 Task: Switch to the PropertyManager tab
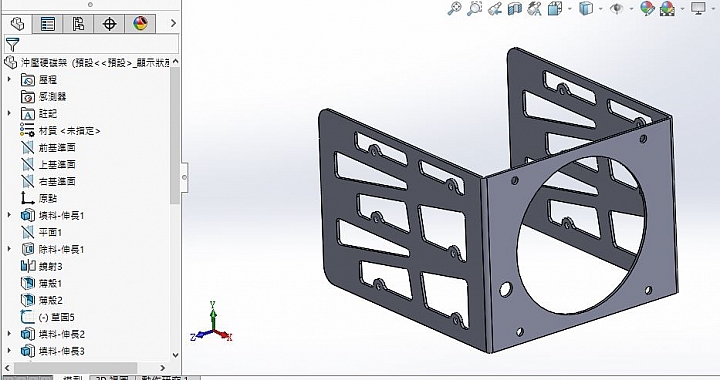pos(48,23)
